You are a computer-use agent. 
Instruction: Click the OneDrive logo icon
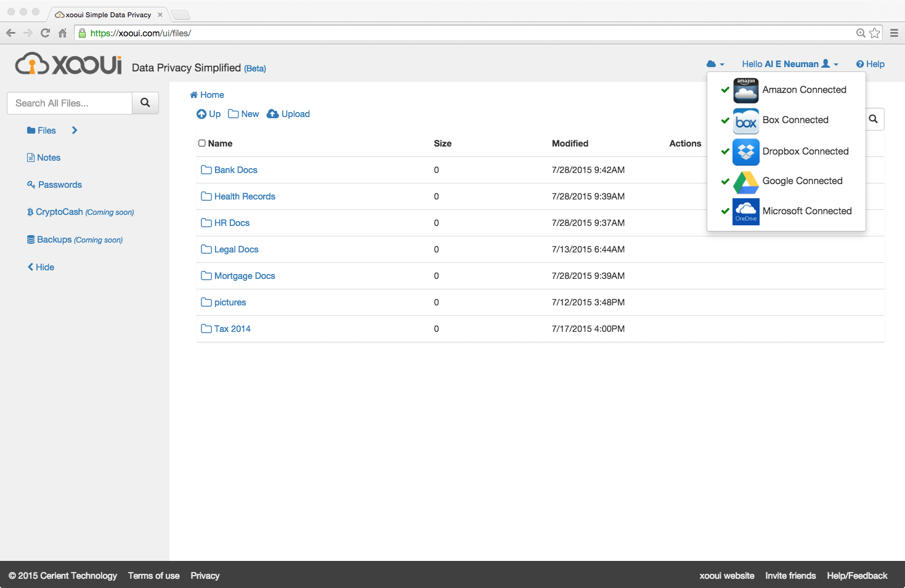tap(746, 211)
